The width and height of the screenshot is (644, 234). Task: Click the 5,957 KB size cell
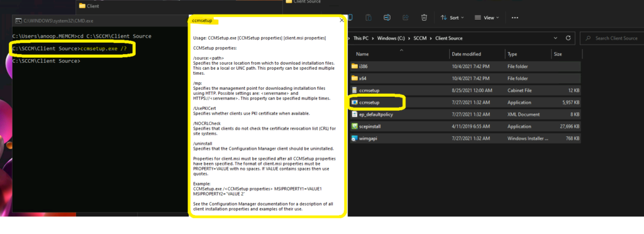(x=571, y=103)
